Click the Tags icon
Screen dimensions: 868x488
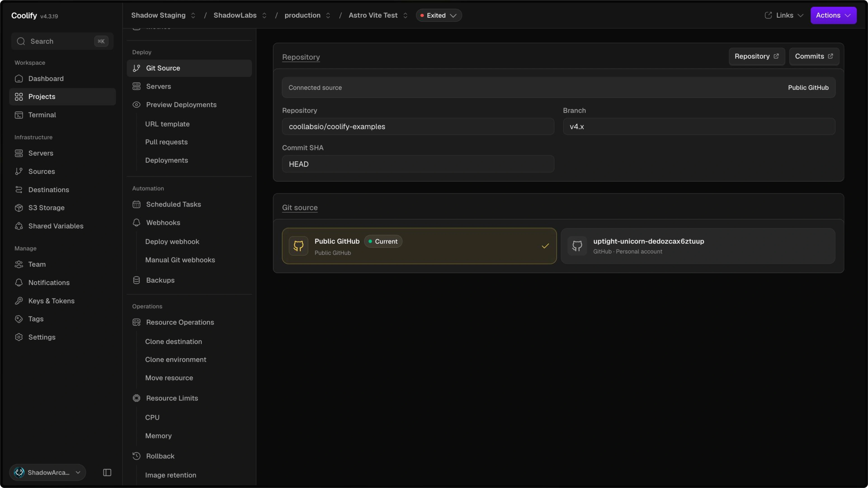click(19, 319)
